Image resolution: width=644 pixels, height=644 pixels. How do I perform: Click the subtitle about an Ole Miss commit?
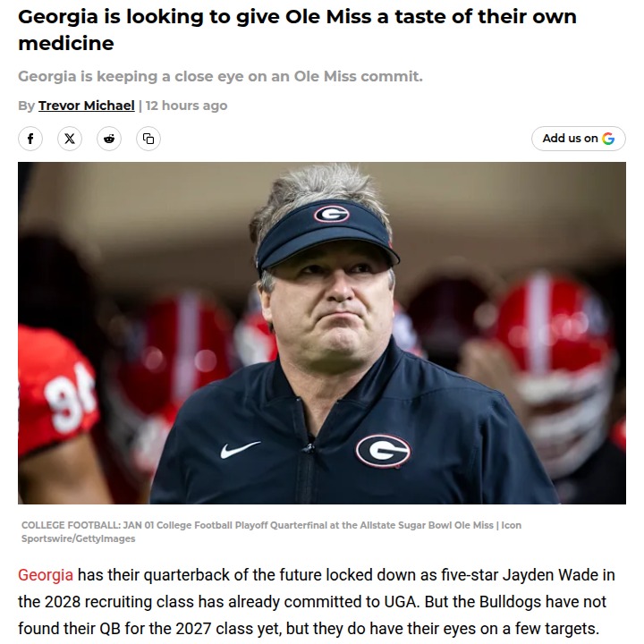[x=220, y=76]
